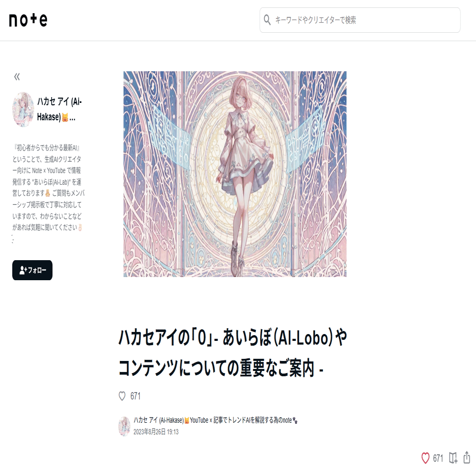The width and height of the screenshot is (476, 476).
Task: Collapse the author sidebar with the double chevron
Action: coord(17,77)
